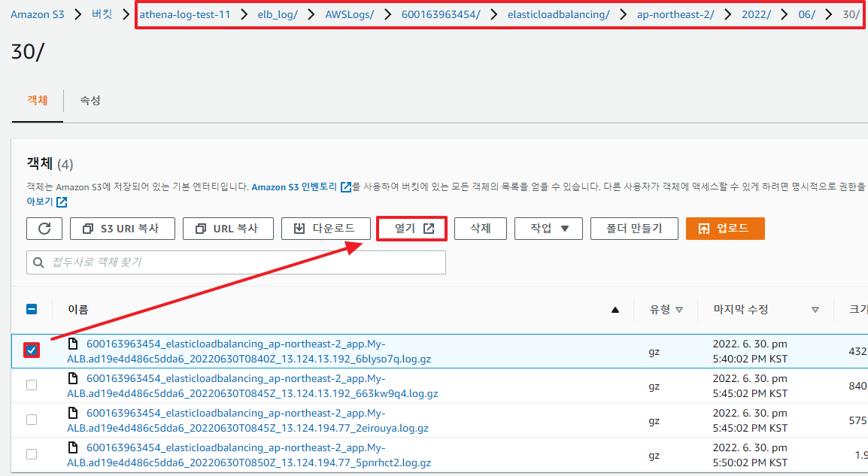Switch to the 속성 properties tab
Viewport: 868px width, 476px height.
(x=90, y=100)
